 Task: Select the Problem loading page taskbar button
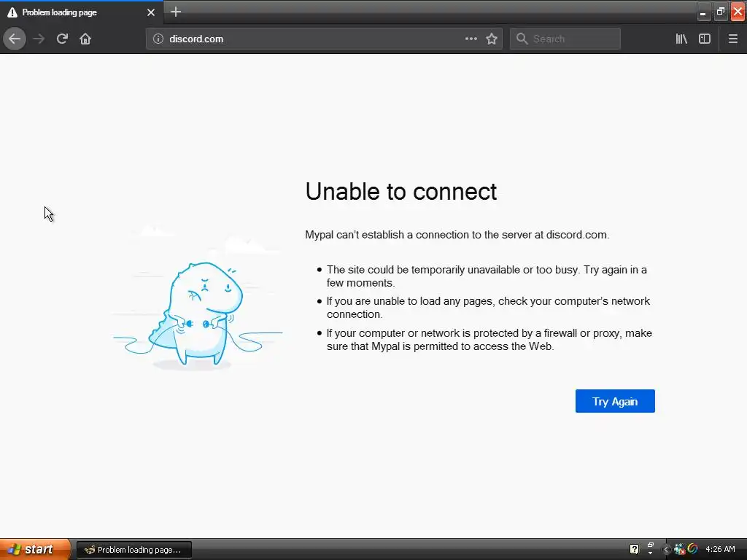(x=134, y=550)
